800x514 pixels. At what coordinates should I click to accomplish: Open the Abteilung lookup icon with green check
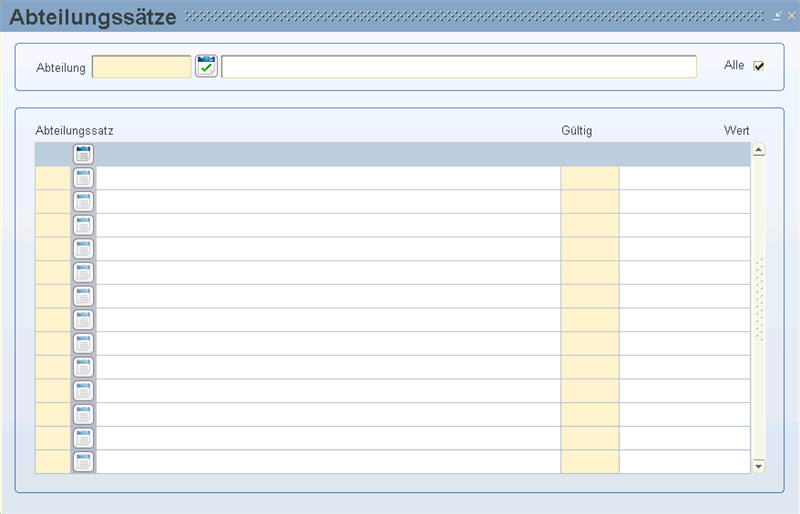206,66
